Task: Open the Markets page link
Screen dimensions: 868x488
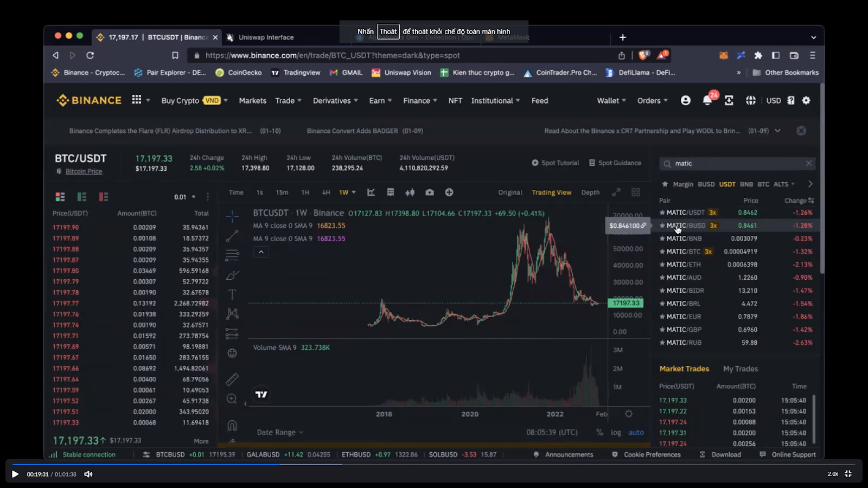Action: (x=253, y=100)
